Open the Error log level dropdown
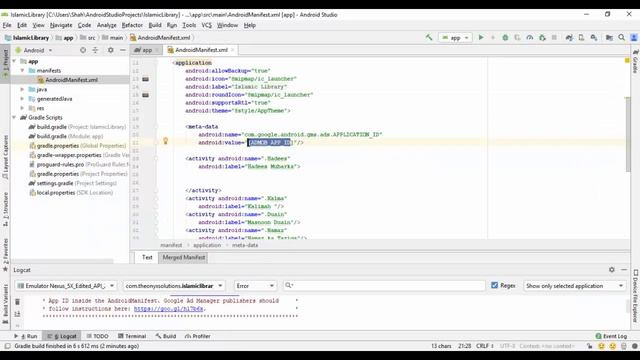 coord(255,286)
